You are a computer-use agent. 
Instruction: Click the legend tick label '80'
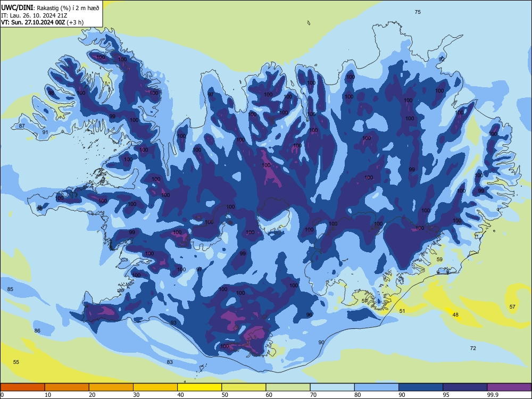pos(358,395)
